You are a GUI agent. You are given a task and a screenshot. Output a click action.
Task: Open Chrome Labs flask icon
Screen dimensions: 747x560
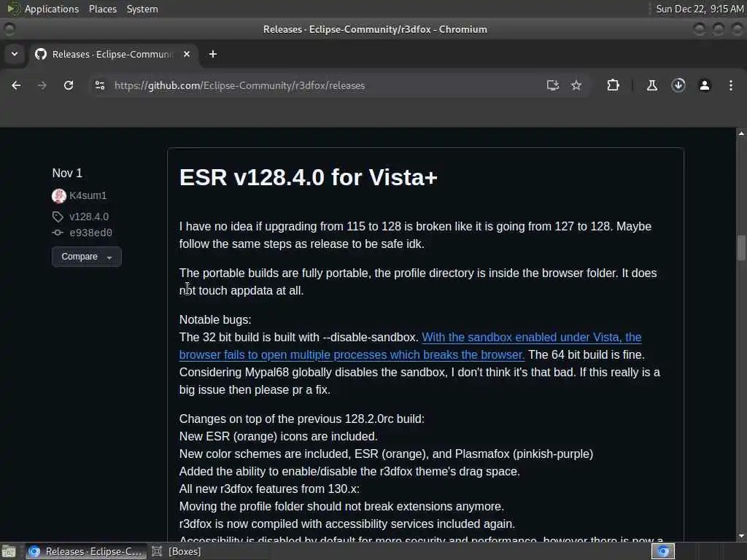[x=652, y=85]
